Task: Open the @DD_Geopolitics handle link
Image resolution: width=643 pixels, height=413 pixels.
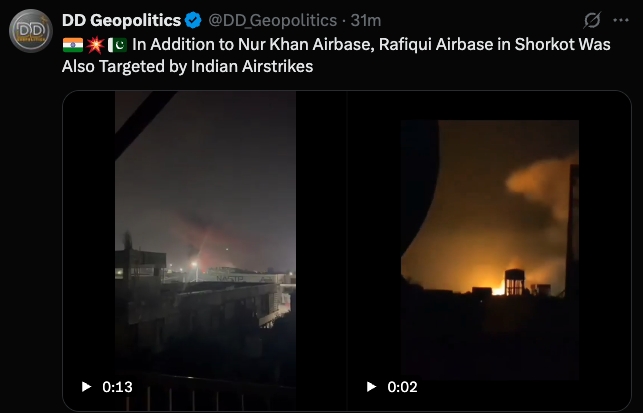Action: pyautogui.click(x=273, y=20)
